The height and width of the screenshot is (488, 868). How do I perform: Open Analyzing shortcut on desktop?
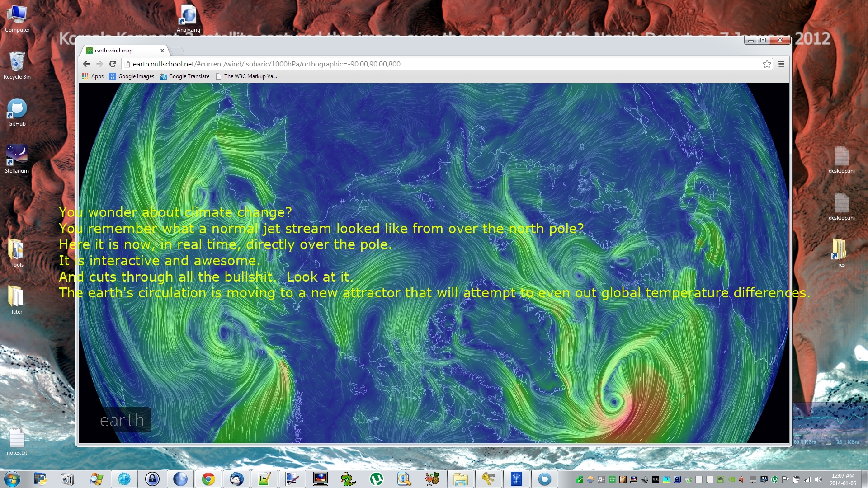189,19
